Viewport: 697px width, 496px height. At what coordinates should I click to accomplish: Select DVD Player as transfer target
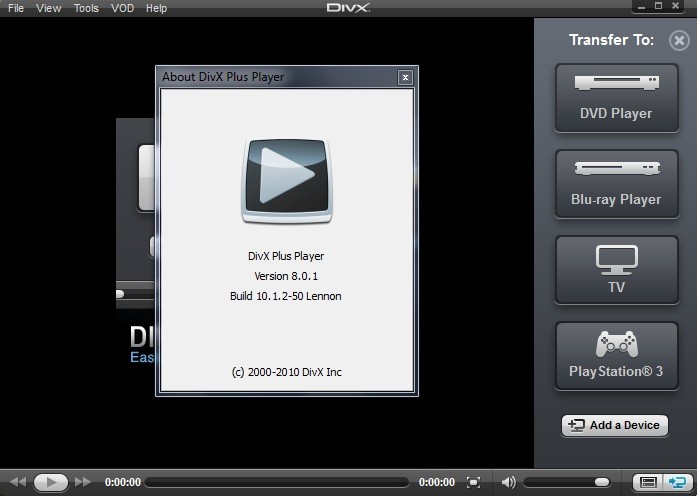(x=616, y=98)
